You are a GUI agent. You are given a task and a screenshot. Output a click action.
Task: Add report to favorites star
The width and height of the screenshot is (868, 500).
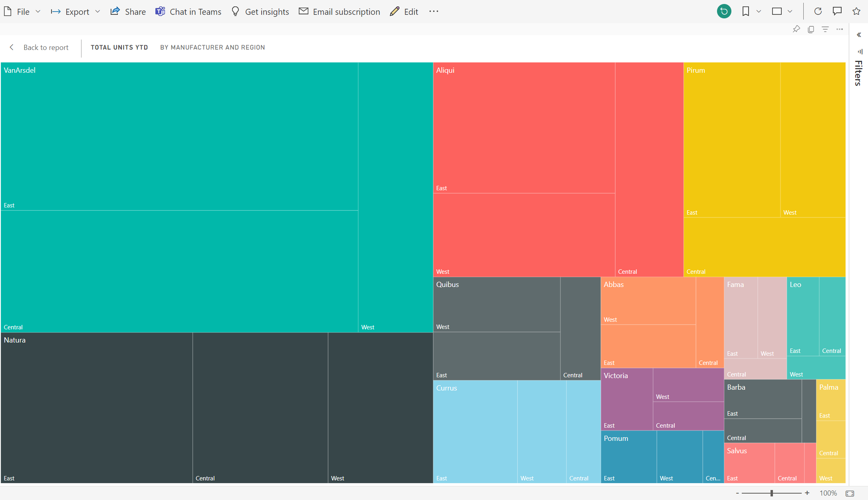(856, 11)
